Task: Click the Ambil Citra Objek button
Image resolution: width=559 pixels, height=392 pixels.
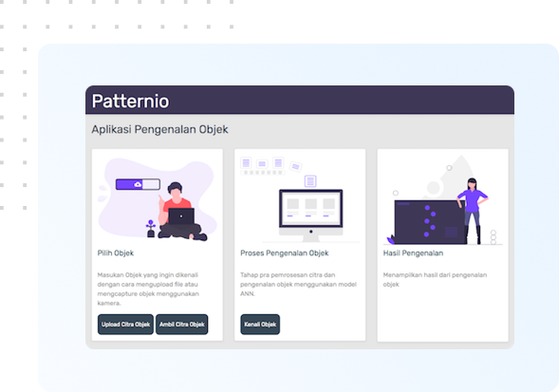Action: pos(182,325)
